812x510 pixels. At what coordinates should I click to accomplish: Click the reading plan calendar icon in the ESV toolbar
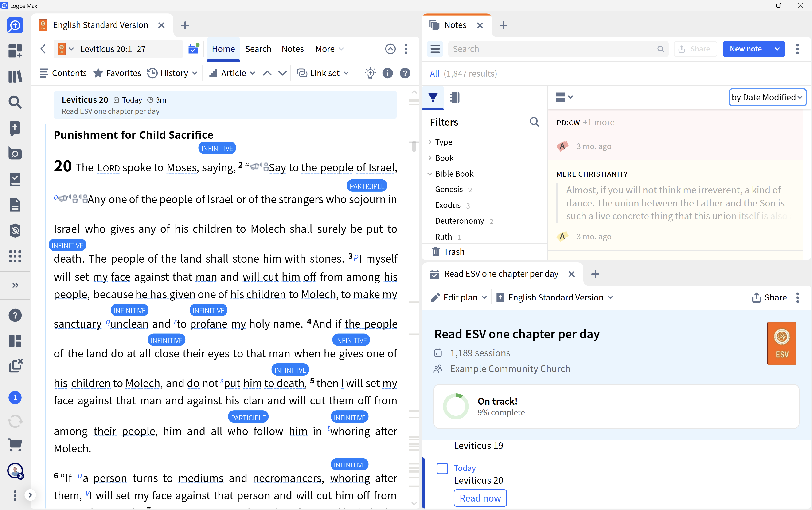tap(193, 49)
